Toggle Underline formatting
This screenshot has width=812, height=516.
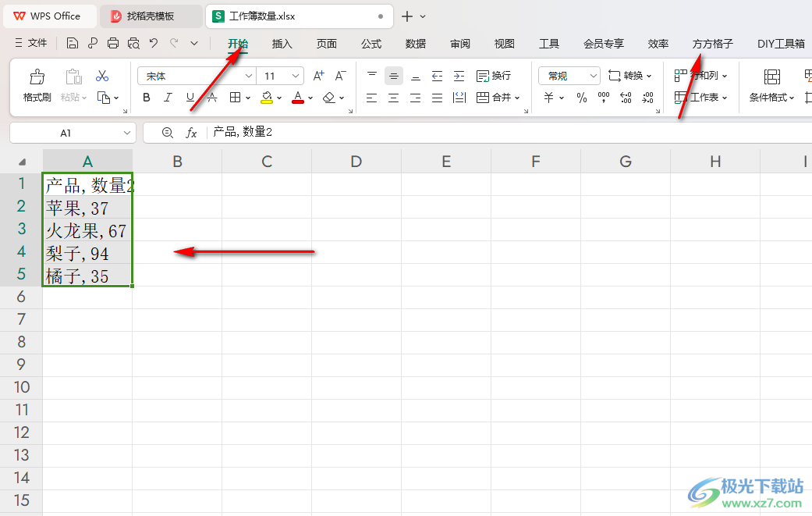tap(190, 98)
